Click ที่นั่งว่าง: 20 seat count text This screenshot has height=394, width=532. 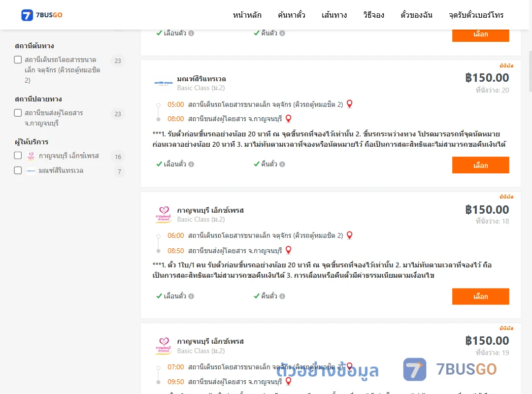pyautogui.click(x=492, y=90)
